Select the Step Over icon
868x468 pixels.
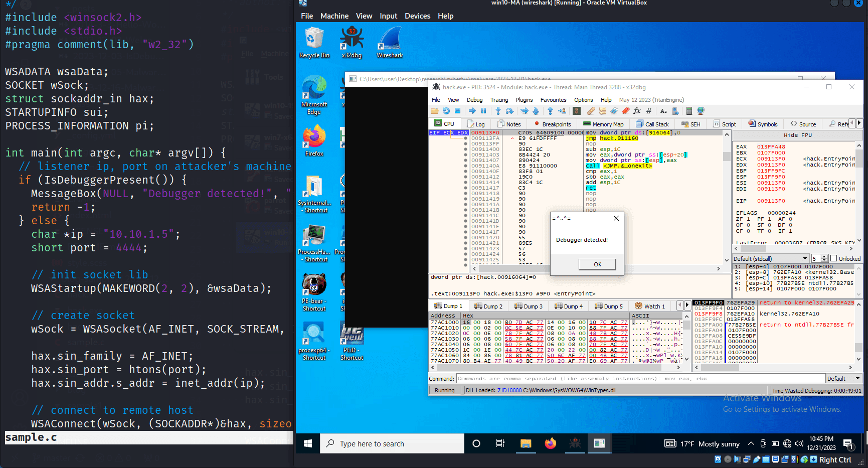coord(510,111)
